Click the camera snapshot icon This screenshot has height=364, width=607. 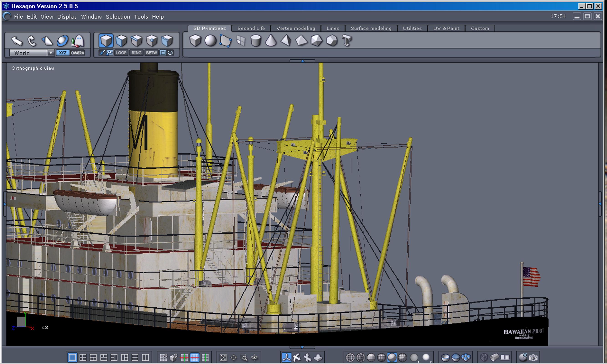533,357
